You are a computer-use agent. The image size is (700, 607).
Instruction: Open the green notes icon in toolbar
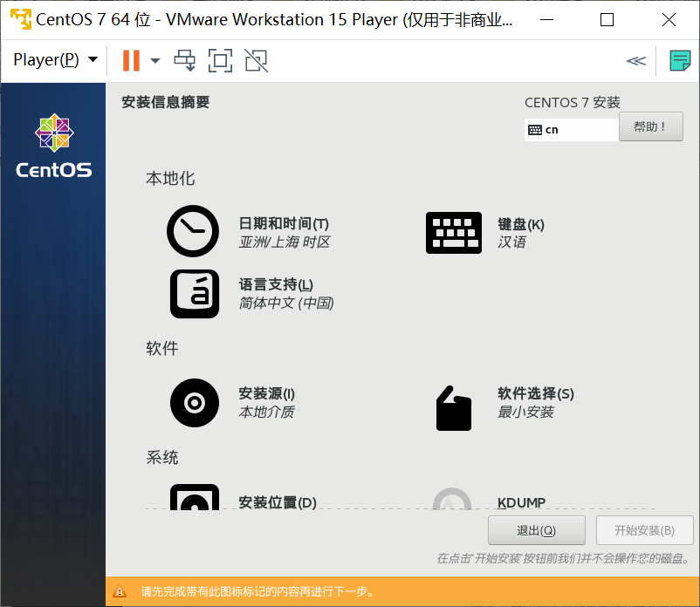pos(680,61)
